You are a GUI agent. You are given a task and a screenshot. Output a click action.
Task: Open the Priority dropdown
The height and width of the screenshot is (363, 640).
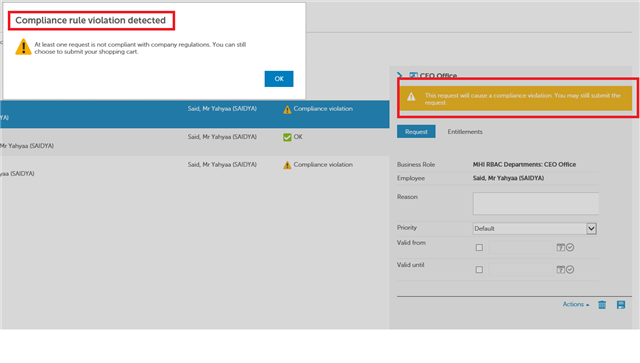[x=535, y=228]
